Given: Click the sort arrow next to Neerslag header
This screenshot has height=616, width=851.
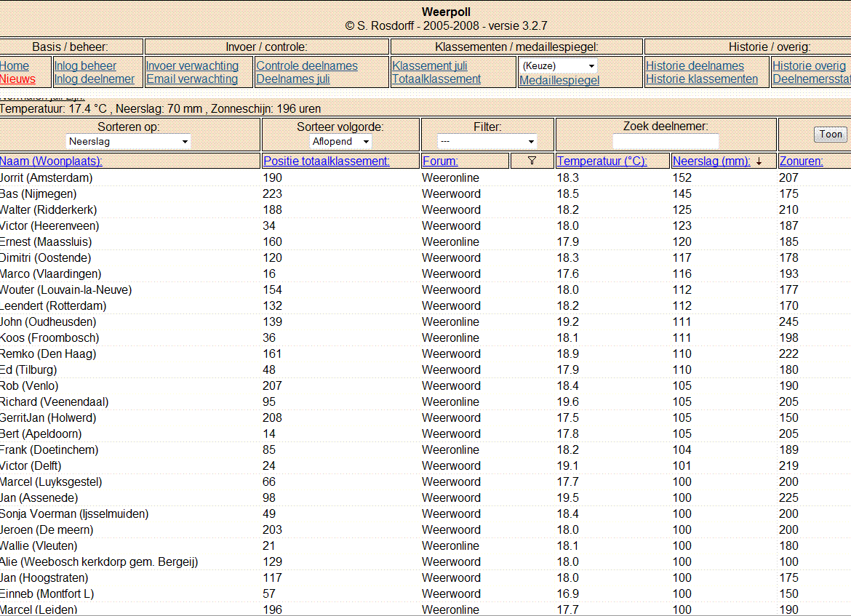Looking at the screenshot, I should pyautogui.click(x=759, y=161).
